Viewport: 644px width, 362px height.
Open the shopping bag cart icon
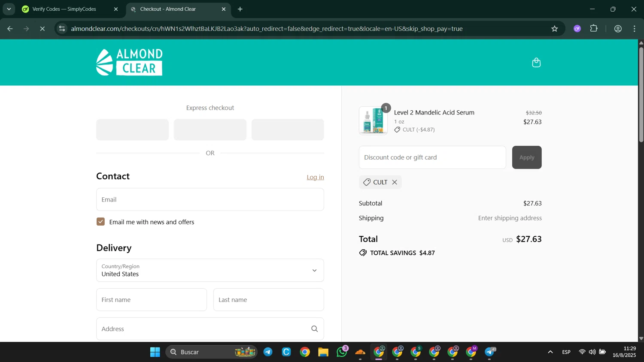tap(536, 63)
